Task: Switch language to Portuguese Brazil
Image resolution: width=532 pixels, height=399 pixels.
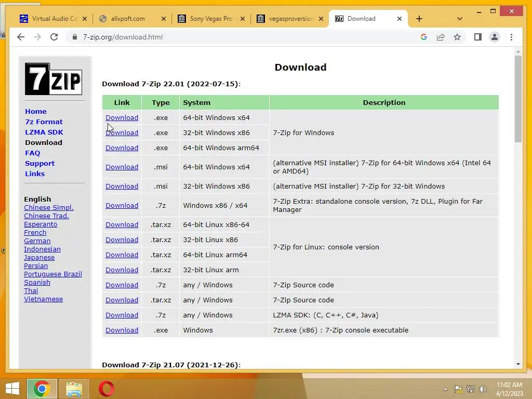Action: click(53, 274)
